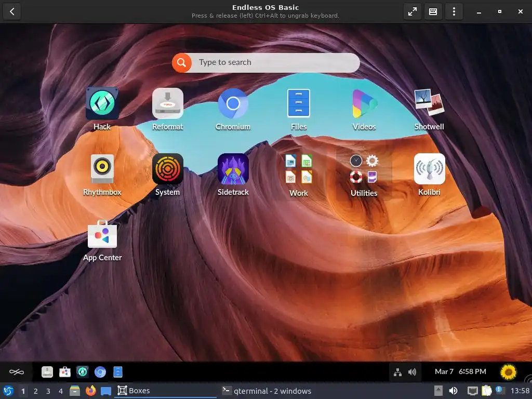Viewport: 532px width, 399px height.
Task: Click the 13:58 host clock
Action: [520, 391]
